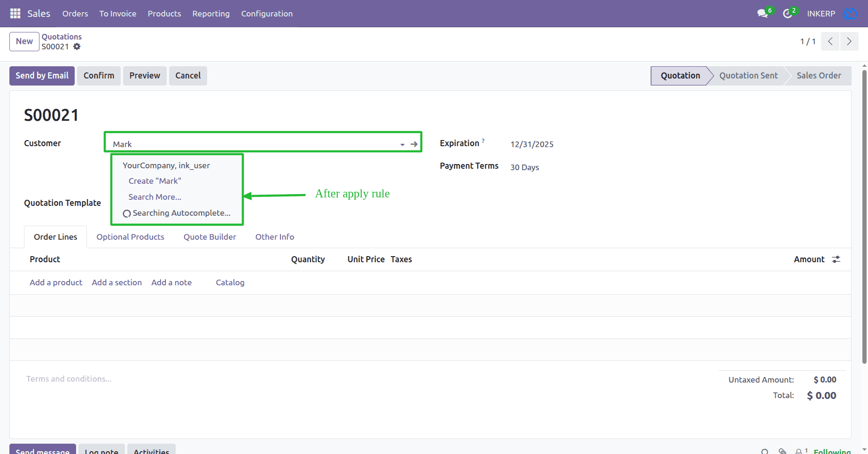Click the Expiration date 12/31/2025 field
Viewport: 868px width, 454px height.
tap(532, 144)
